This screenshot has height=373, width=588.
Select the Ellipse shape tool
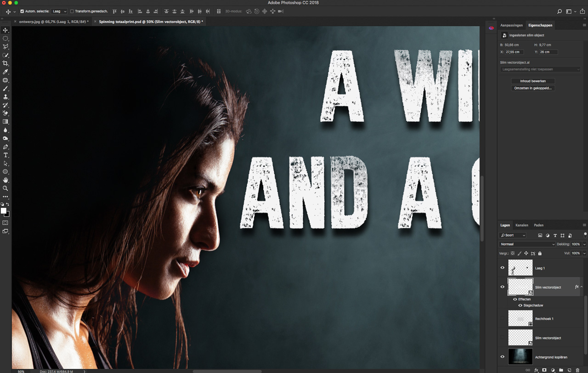tap(6, 172)
